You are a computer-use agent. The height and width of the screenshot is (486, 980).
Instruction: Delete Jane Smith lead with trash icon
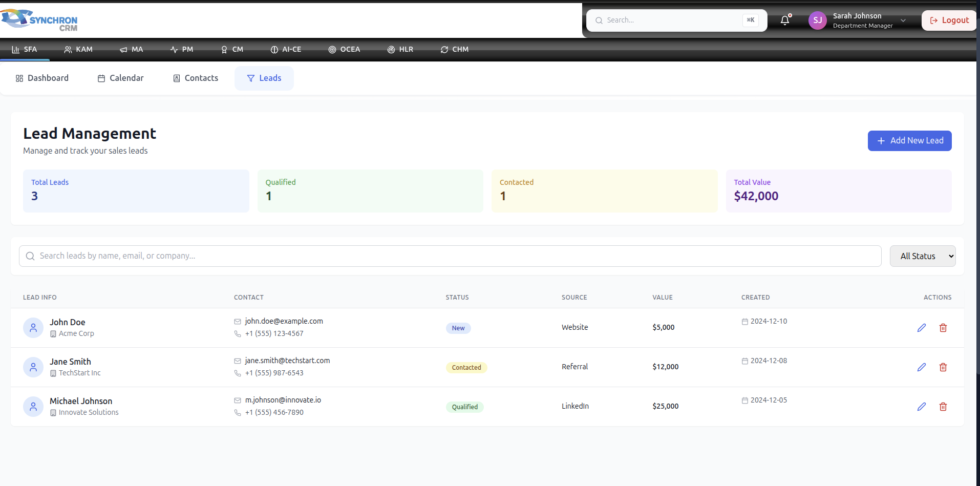tap(943, 367)
